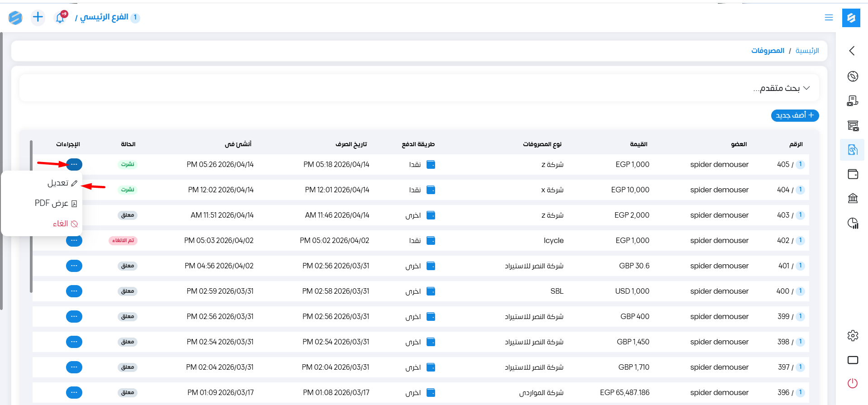This screenshot has width=868, height=405.
Task: Open the three-dots menu for expense 399
Action: (74, 316)
